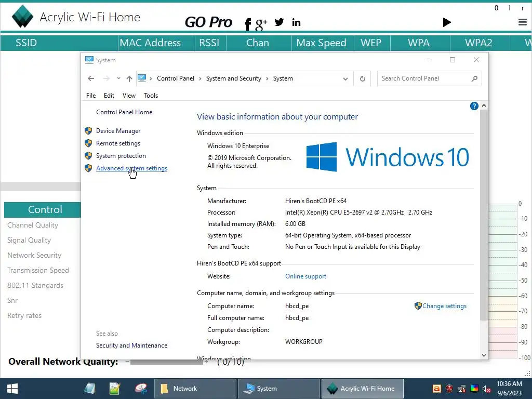Start scanning with the play button
Screen dimensions: 532x399
point(447,22)
